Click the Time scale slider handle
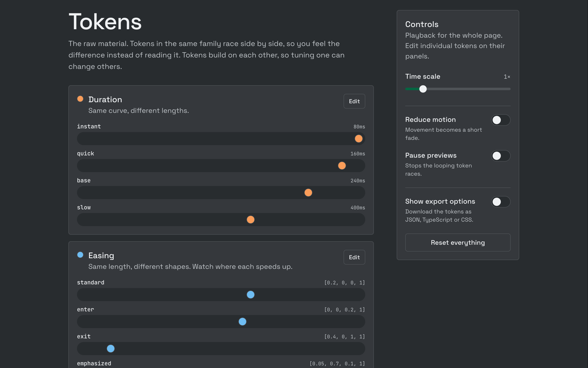Viewport: 588px width, 368px height. tap(423, 89)
